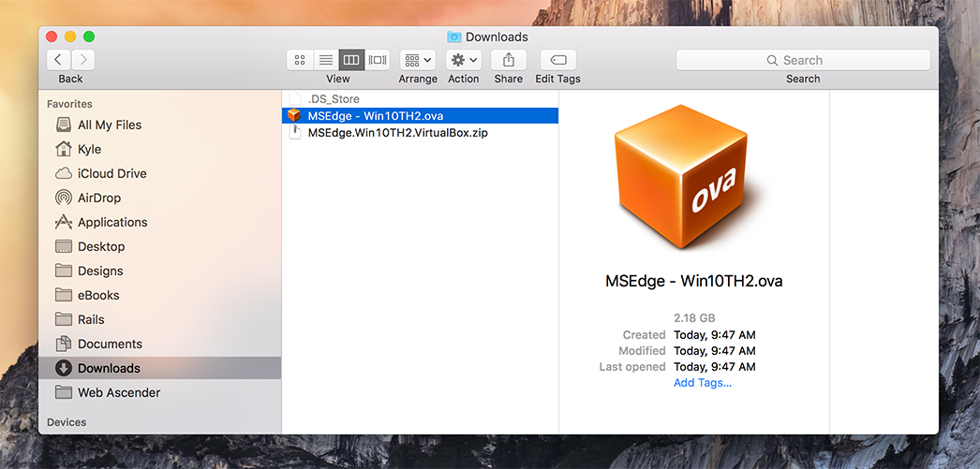Screen dimensions: 980x469
Task: Click the orange ova cube file icon in list
Action: coord(295,116)
